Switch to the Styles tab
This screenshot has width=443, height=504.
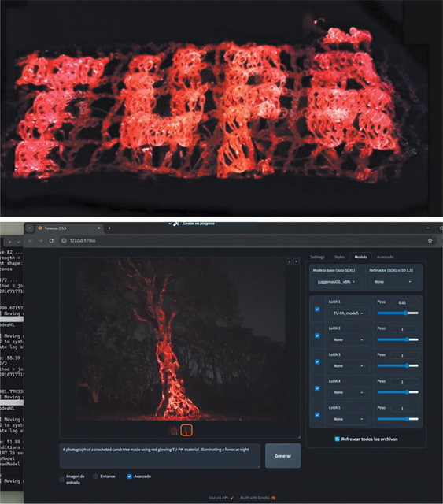coord(339,258)
